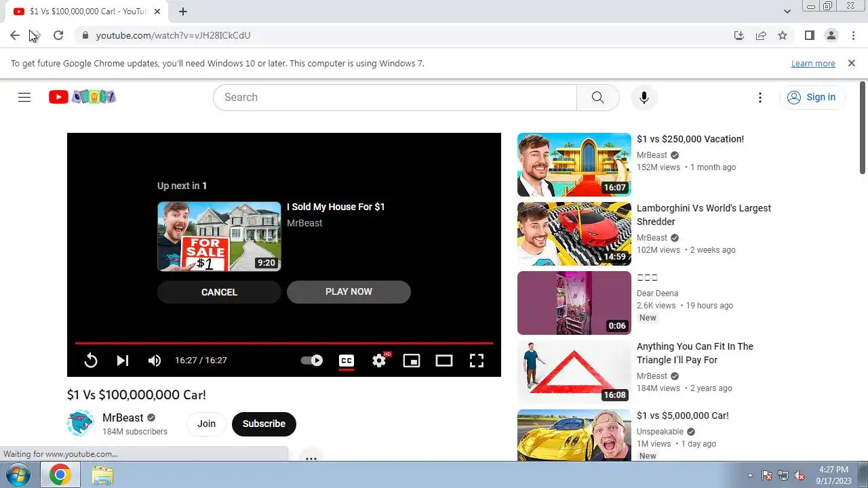Click the Learn more link in the infobar
Viewport: 868px width, 488px height.
tap(813, 64)
